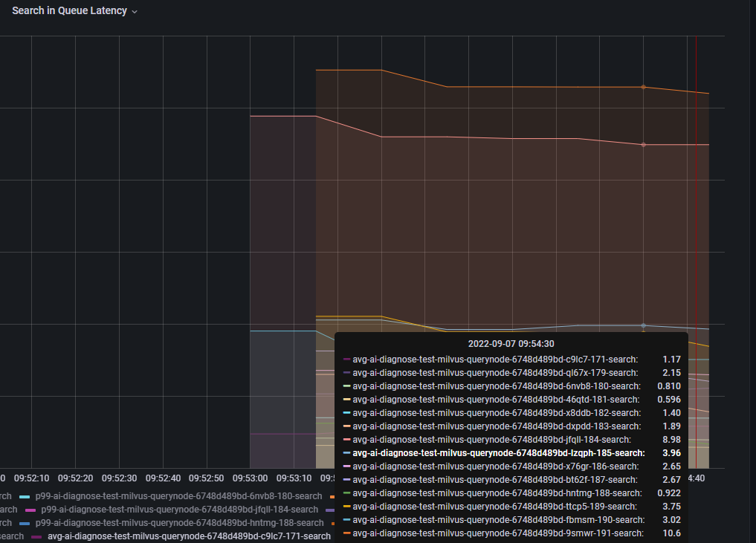
Task: Click the yellow dot beside ttcp5-189 in tooltip
Action: click(346, 506)
